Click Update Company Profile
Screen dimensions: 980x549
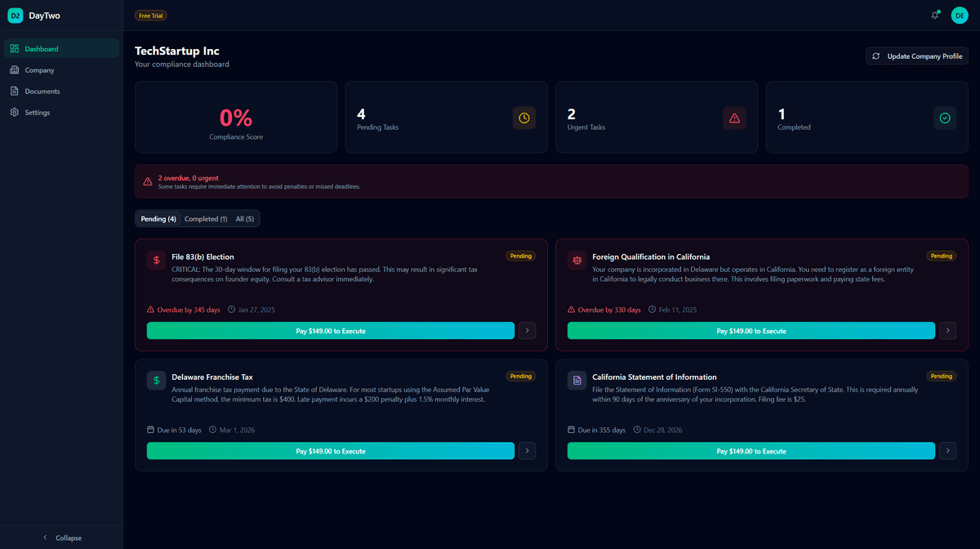(x=916, y=56)
